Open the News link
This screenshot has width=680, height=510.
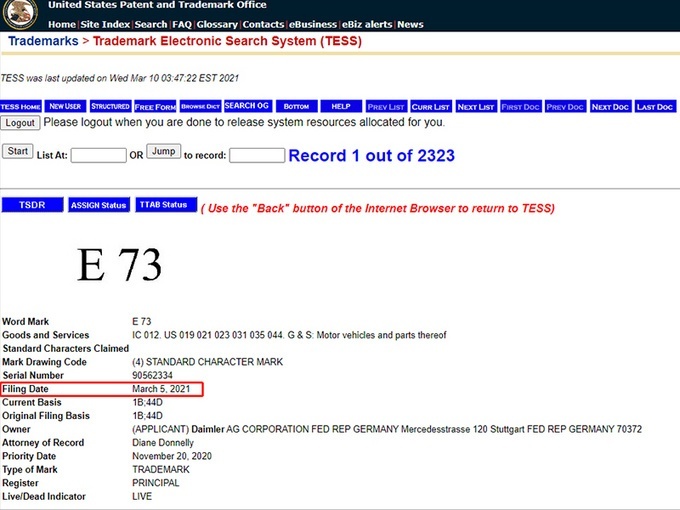pos(410,25)
